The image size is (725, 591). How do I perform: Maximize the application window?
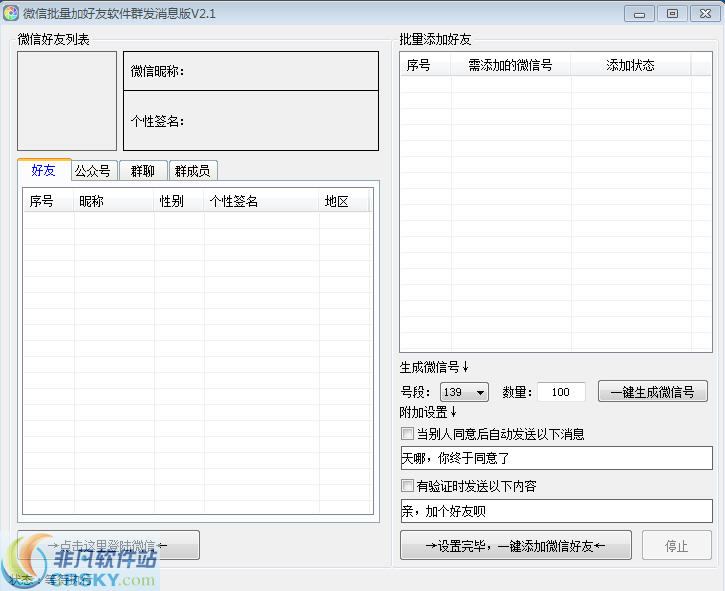click(x=672, y=14)
